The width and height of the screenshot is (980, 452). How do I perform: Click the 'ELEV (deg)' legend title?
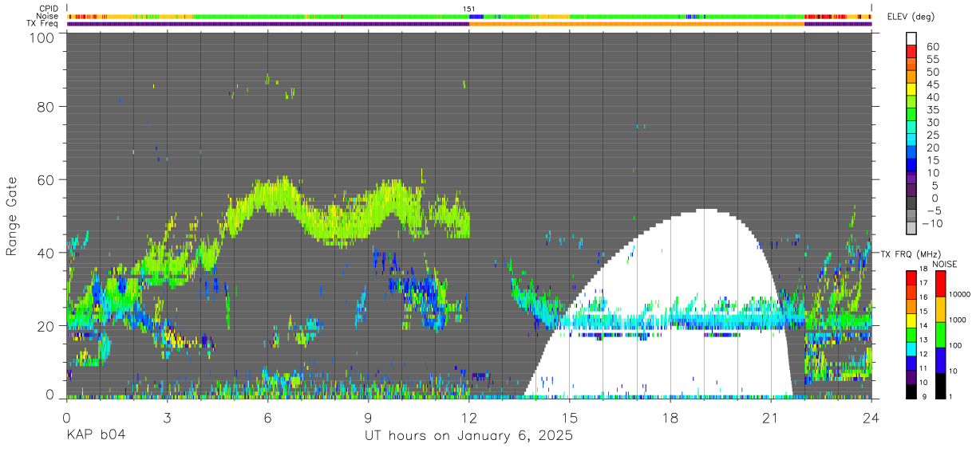911,16
